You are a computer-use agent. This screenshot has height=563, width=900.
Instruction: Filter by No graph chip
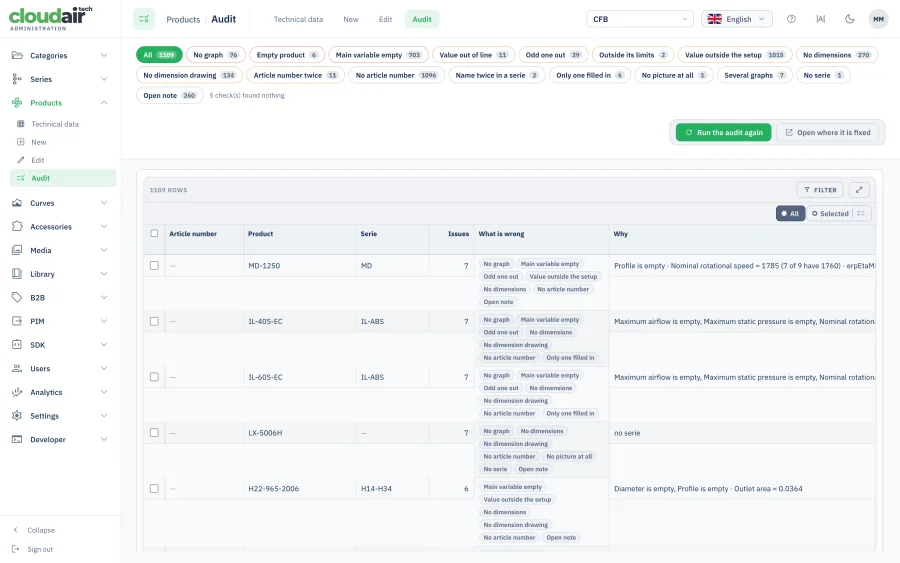click(x=216, y=55)
